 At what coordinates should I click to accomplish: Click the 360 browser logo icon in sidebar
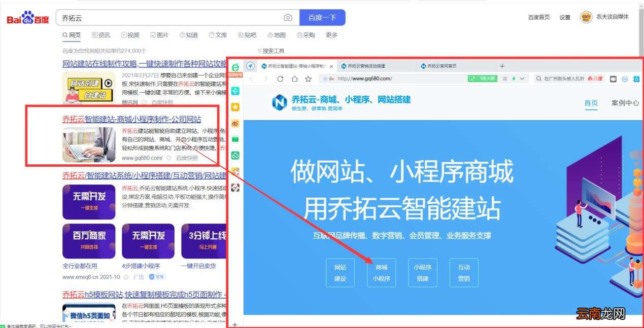[x=235, y=67]
